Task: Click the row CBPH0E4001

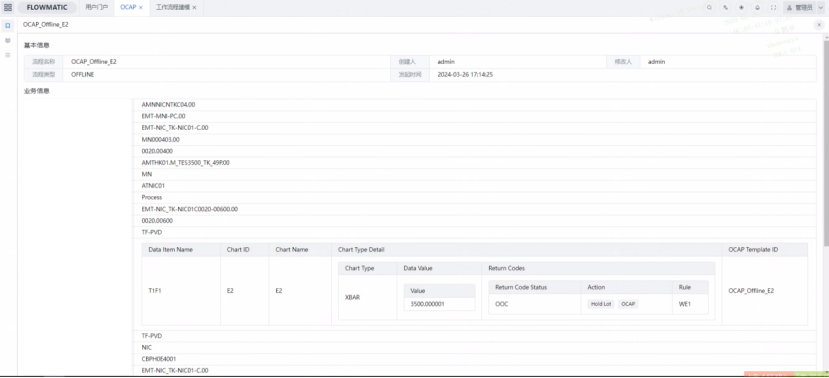Action: [474, 359]
